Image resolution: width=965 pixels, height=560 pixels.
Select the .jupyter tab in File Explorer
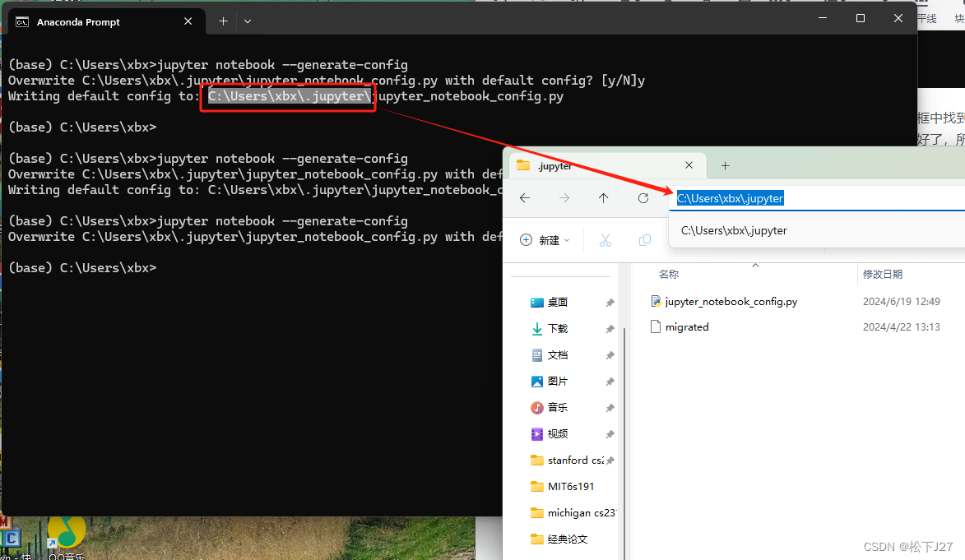[606, 165]
